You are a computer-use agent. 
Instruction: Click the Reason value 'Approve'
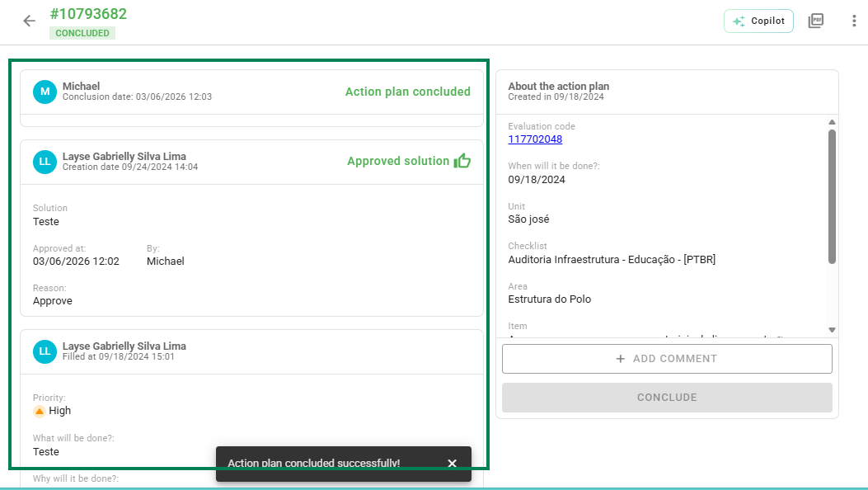click(x=53, y=301)
